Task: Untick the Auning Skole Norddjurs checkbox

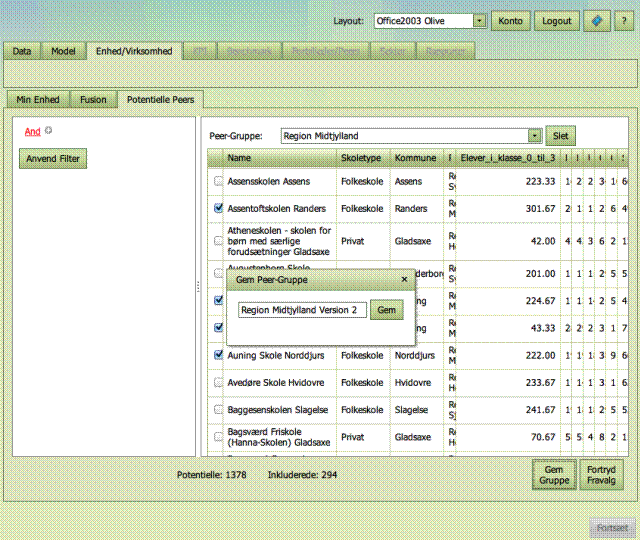Action: [218, 354]
